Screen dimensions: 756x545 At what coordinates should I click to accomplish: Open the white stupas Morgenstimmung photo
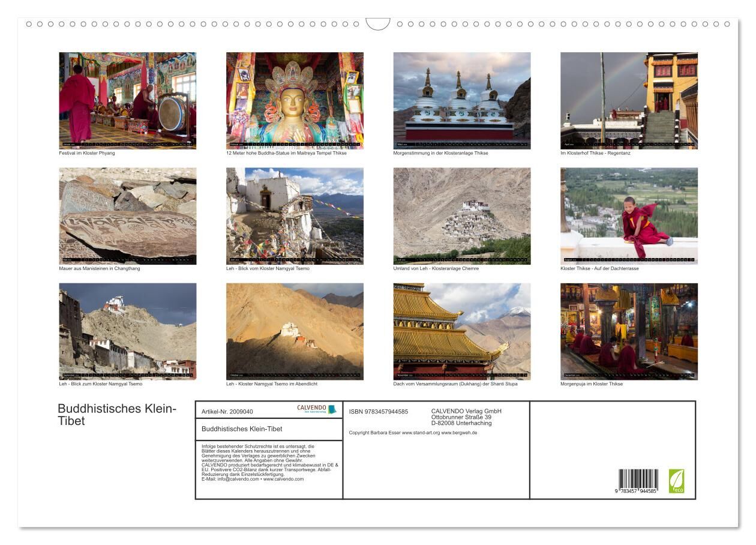461,100
